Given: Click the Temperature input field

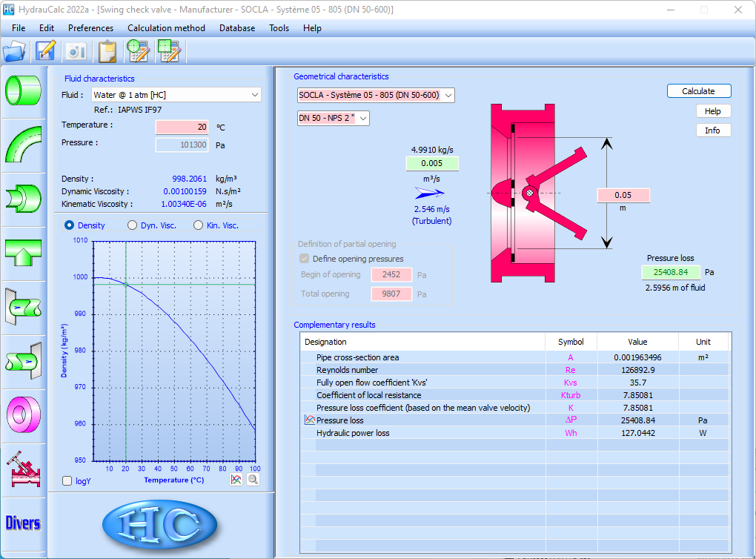Looking at the screenshot, I should tap(182, 127).
